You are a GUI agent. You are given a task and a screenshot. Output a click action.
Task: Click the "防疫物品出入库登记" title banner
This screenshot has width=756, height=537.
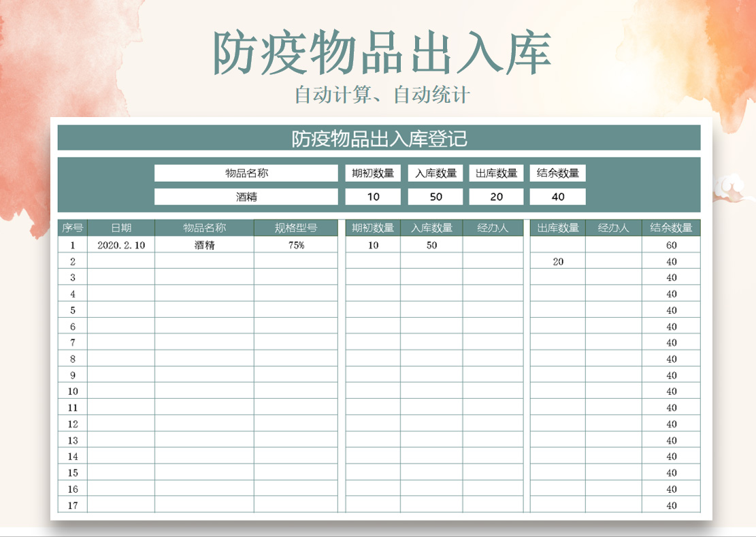378,138
